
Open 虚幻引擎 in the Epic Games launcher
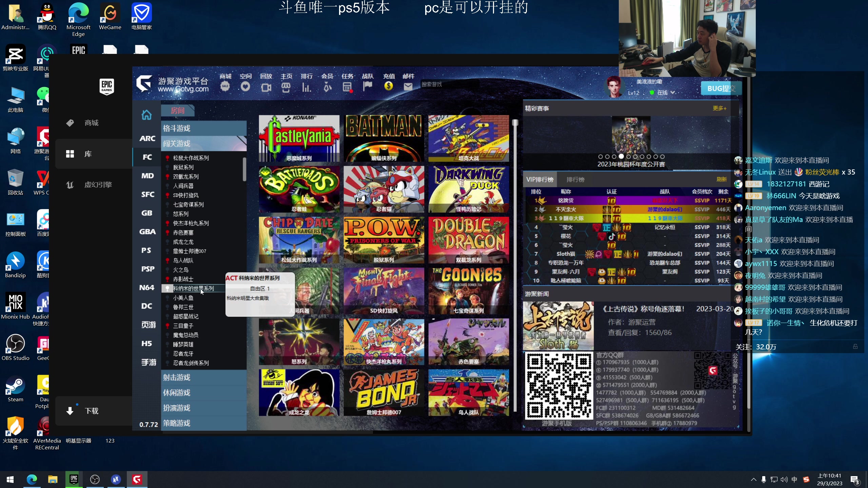(x=91, y=185)
